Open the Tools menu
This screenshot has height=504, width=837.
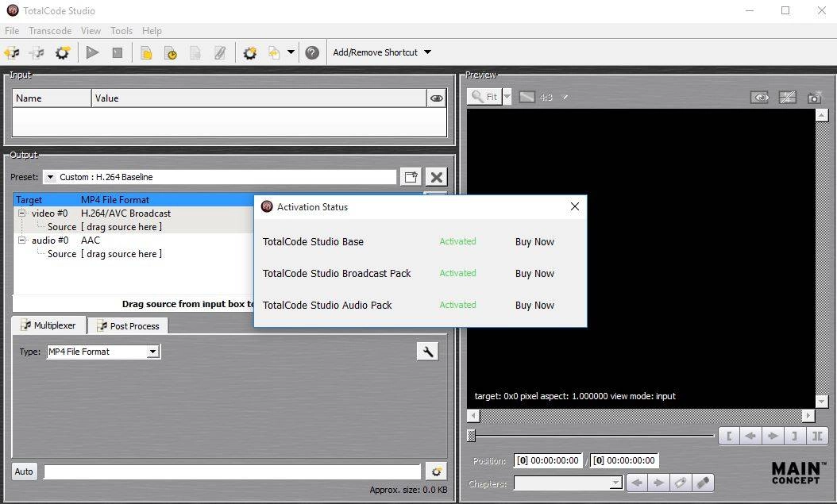(x=121, y=31)
